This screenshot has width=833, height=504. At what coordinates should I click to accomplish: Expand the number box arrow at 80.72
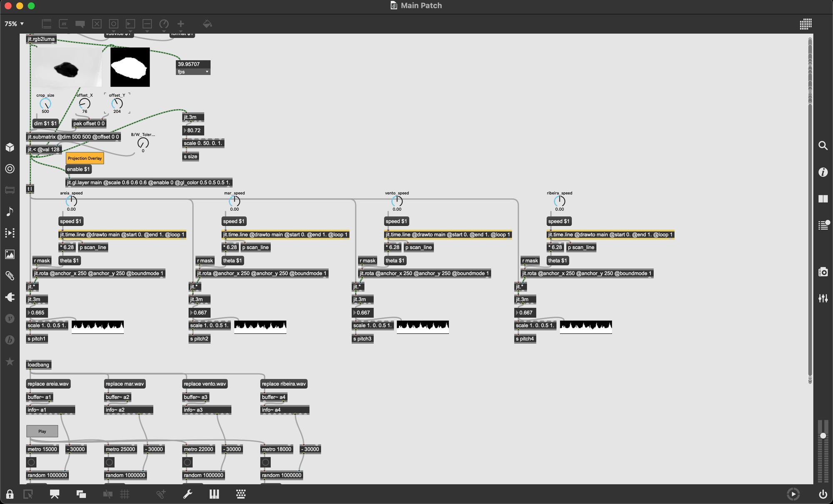point(185,130)
